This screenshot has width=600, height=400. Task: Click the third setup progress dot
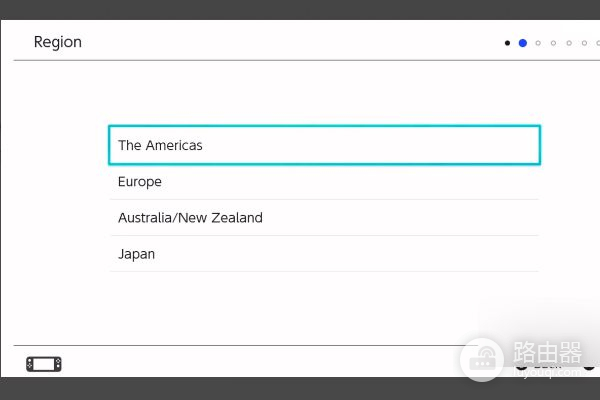538,43
